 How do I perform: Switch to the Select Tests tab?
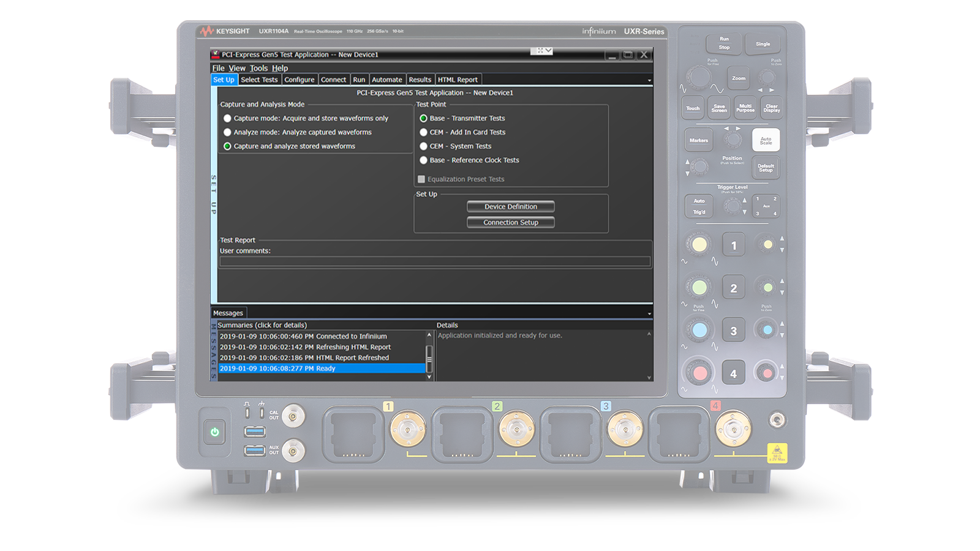pos(259,80)
